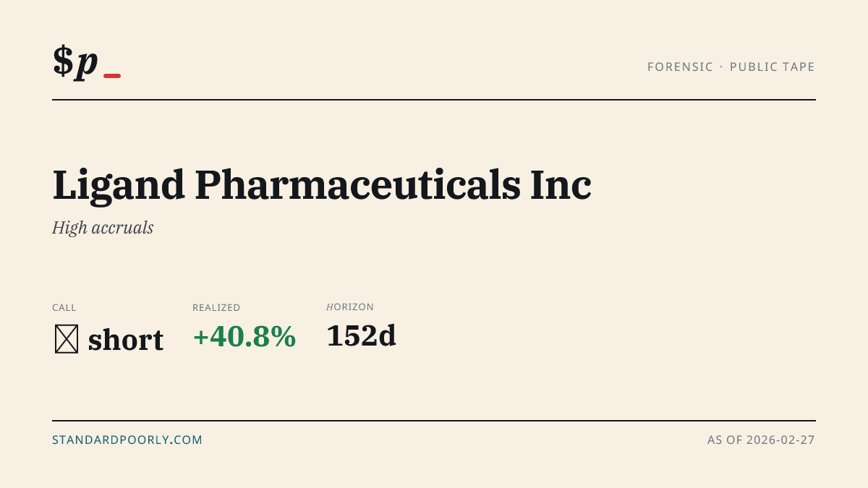Click the italic H in HORIZON

(x=330, y=307)
